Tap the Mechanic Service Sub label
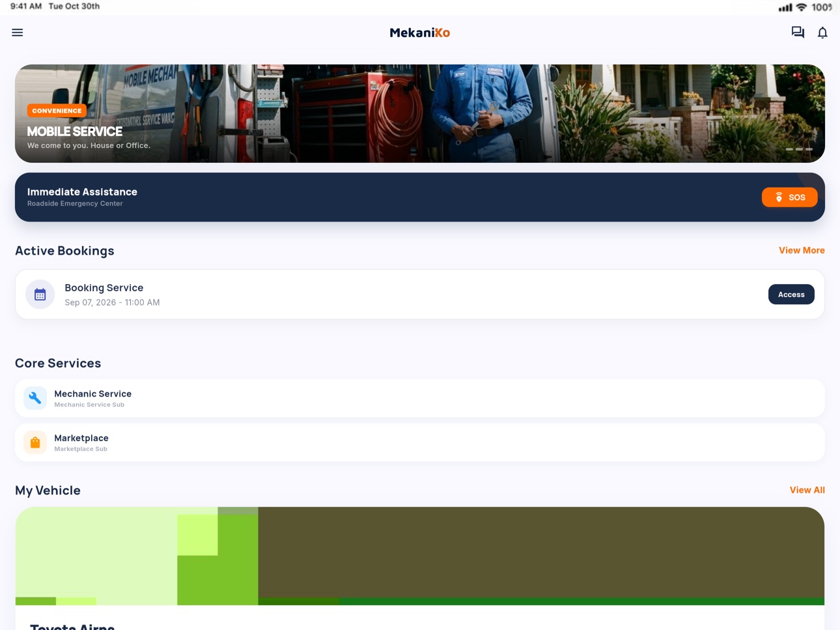The width and height of the screenshot is (840, 630). tap(89, 405)
